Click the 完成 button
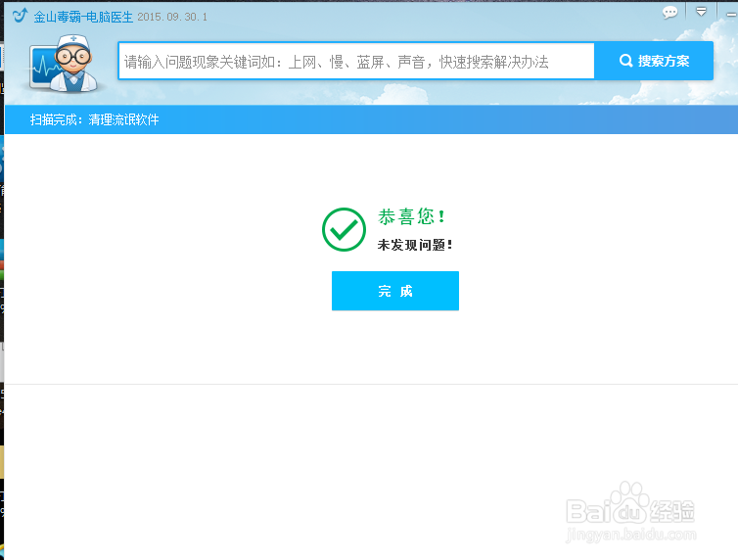The width and height of the screenshot is (738, 560). click(x=394, y=291)
